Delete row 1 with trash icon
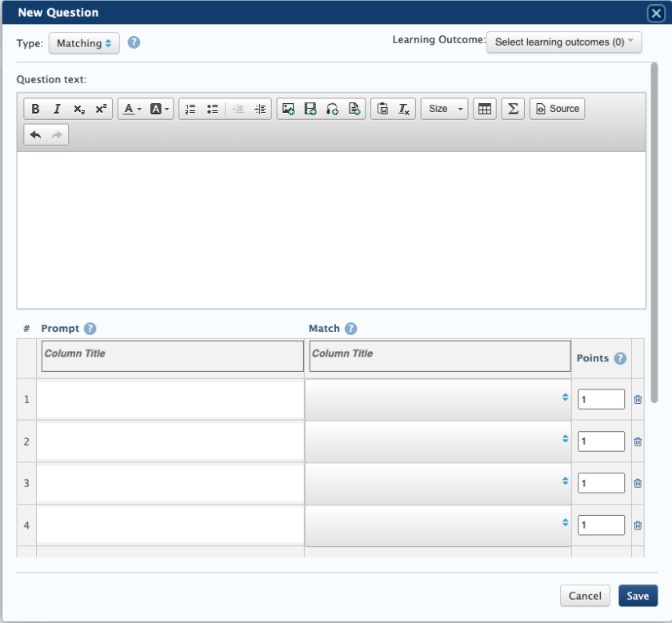The width and height of the screenshot is (672, 623). coord(638,399)
